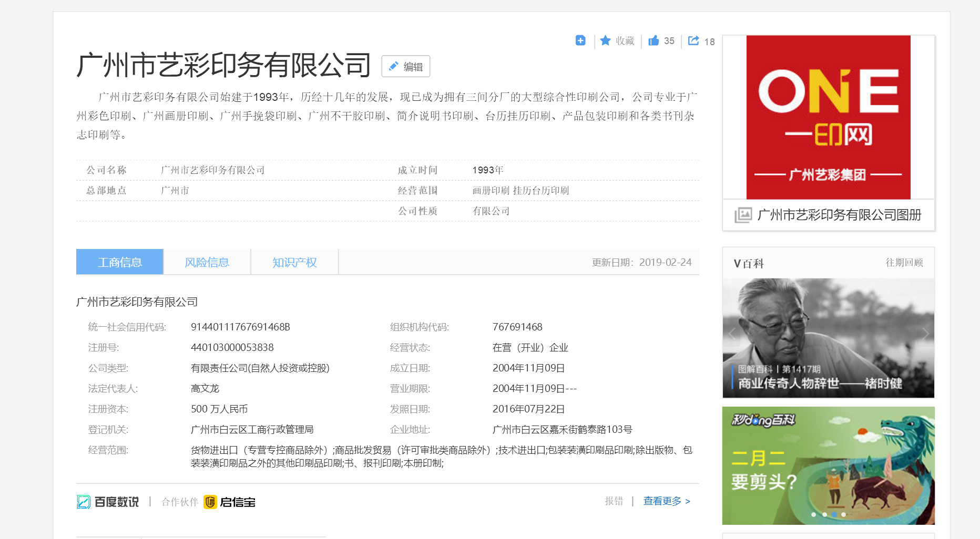Image resolution: width=980 pixels, height=539 pixels.
Task: Click 画册印刷 挂历台历印刷 value
Action: [x=520, y=190]
